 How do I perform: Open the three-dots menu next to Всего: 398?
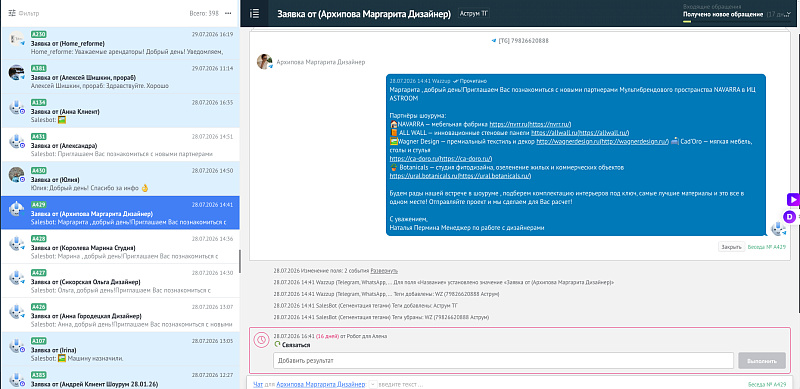228,13
